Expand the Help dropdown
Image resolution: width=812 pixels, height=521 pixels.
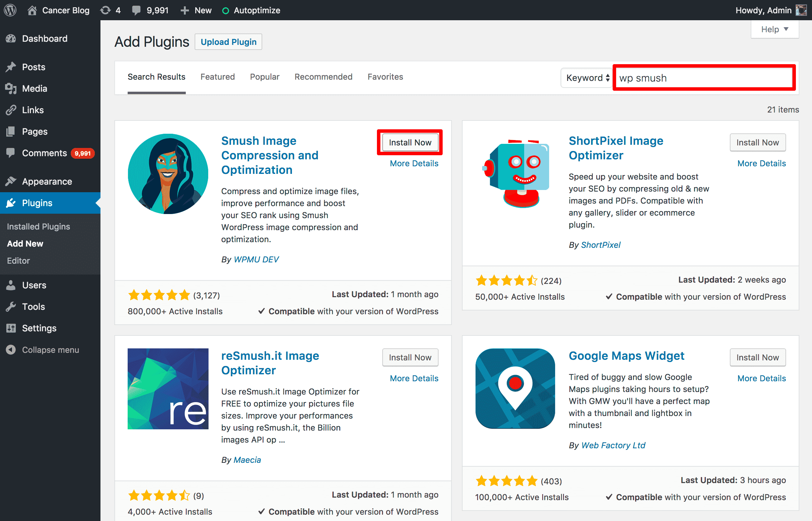click(x=775, y=29)
